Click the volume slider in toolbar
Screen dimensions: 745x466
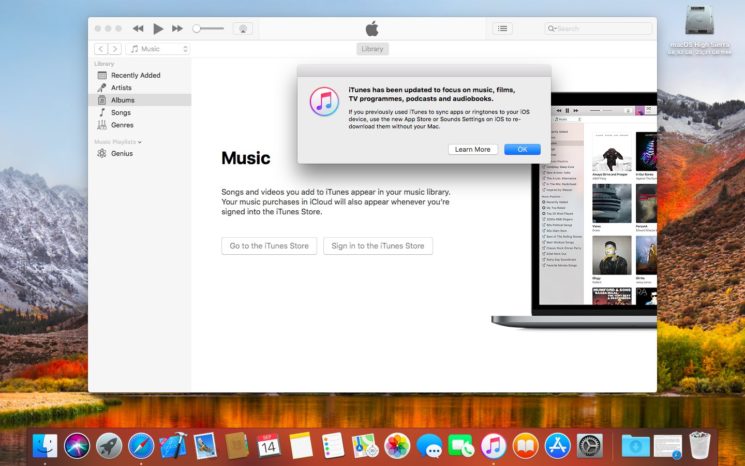(x=209, y=29)
